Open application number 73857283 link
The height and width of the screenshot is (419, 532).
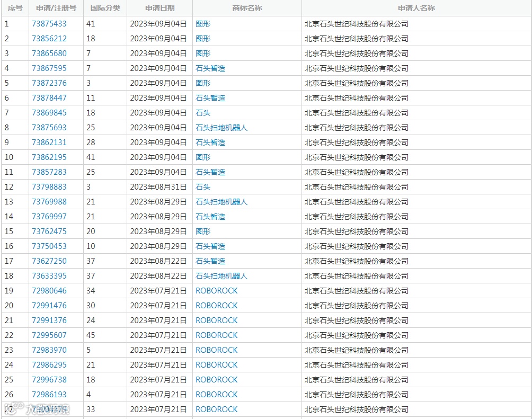pos(49,172)
